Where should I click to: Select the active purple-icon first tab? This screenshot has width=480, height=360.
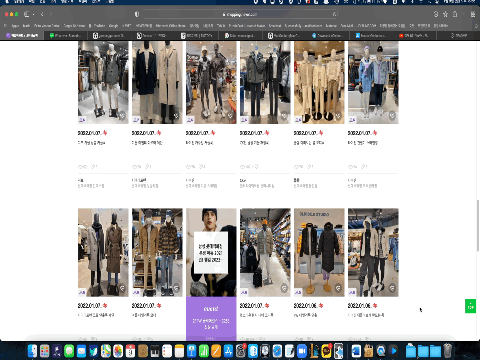click(22, 35)
